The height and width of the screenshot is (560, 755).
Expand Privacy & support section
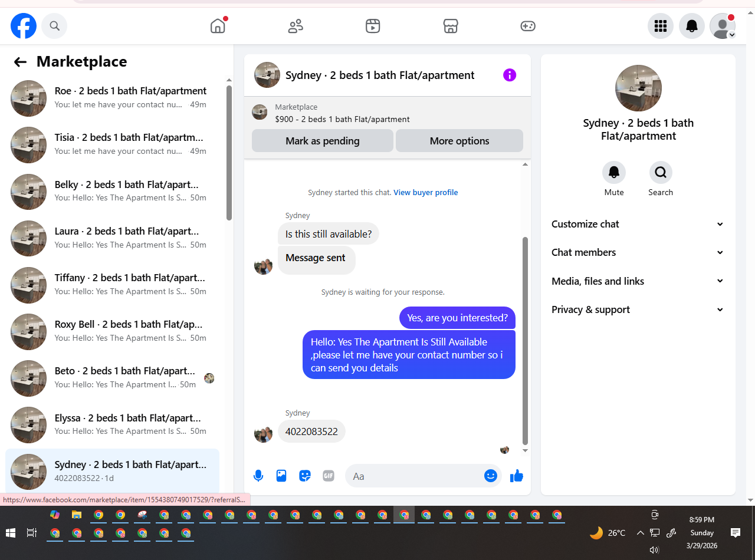638,309
